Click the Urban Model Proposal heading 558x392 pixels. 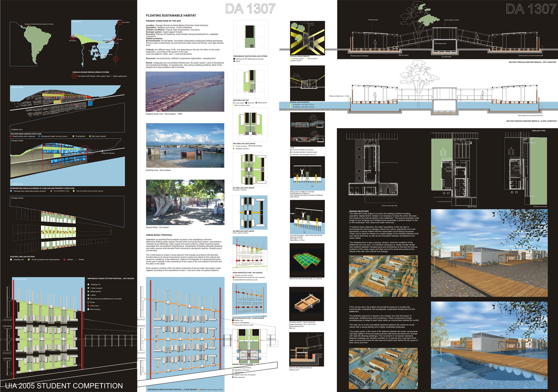(159, 235)
